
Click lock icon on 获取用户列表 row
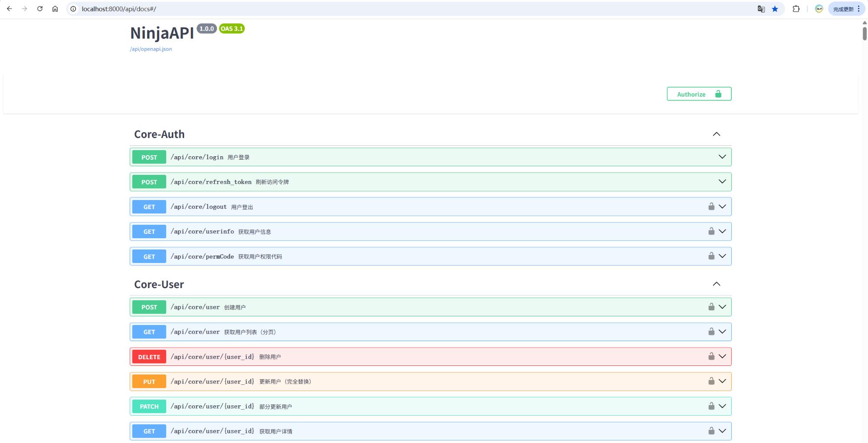pos(711,331)
